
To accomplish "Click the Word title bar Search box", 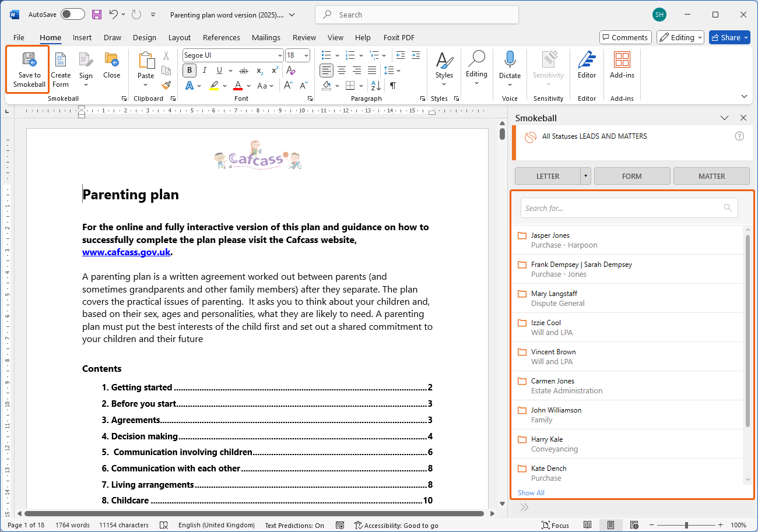I will (417, 15).
